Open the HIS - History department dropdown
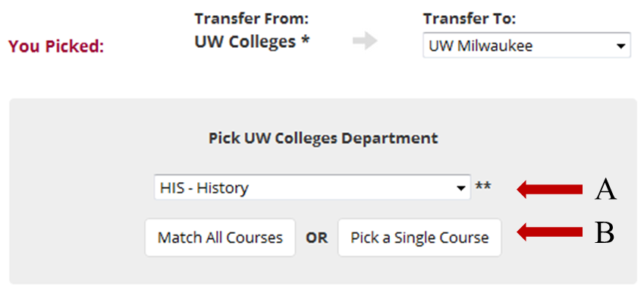 [x=313, y=187]
